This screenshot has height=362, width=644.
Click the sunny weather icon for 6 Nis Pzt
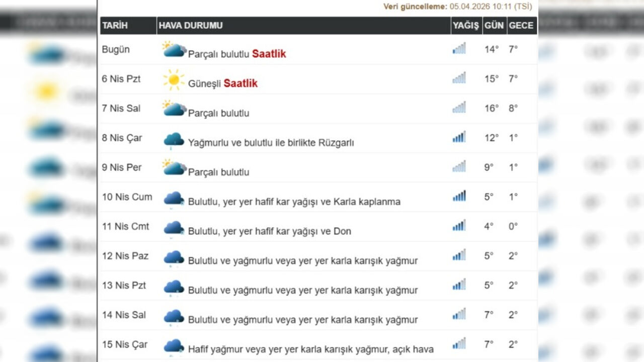[173, 79]
